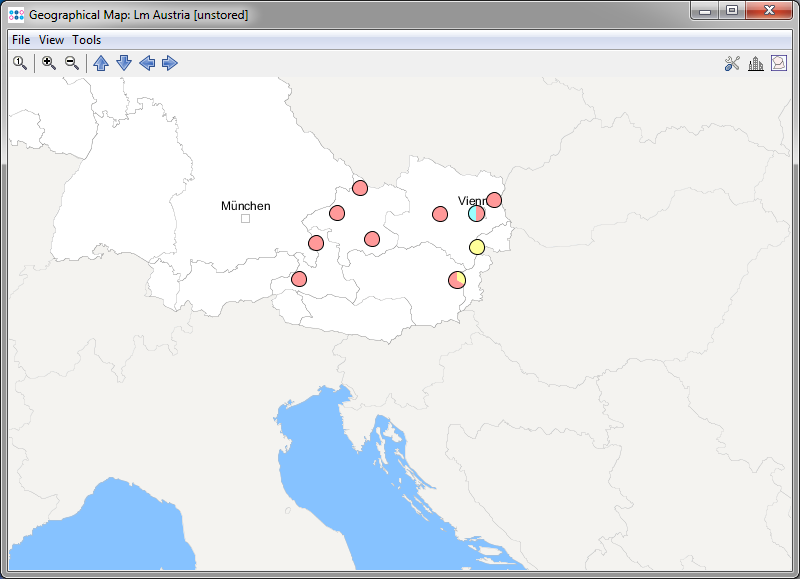Screen dimensions: 800x579
Task: Toggle region borders display icon
Action: click(x=778, y=64)
